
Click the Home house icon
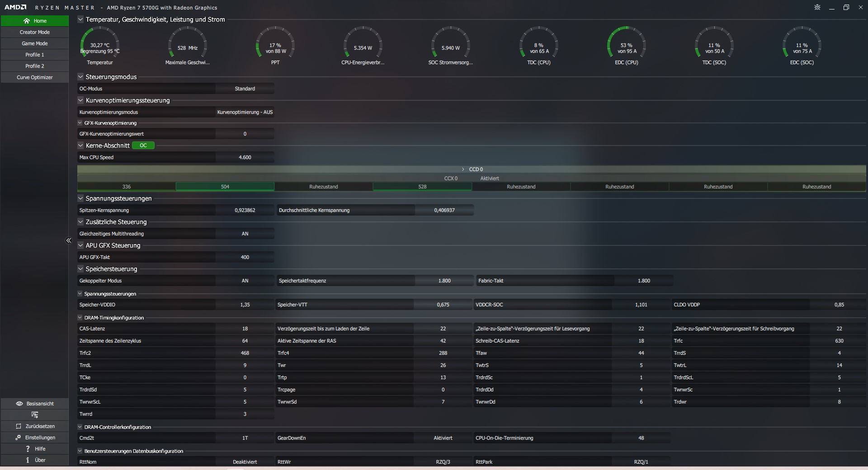pyautogui.click(x=27, y=21)
